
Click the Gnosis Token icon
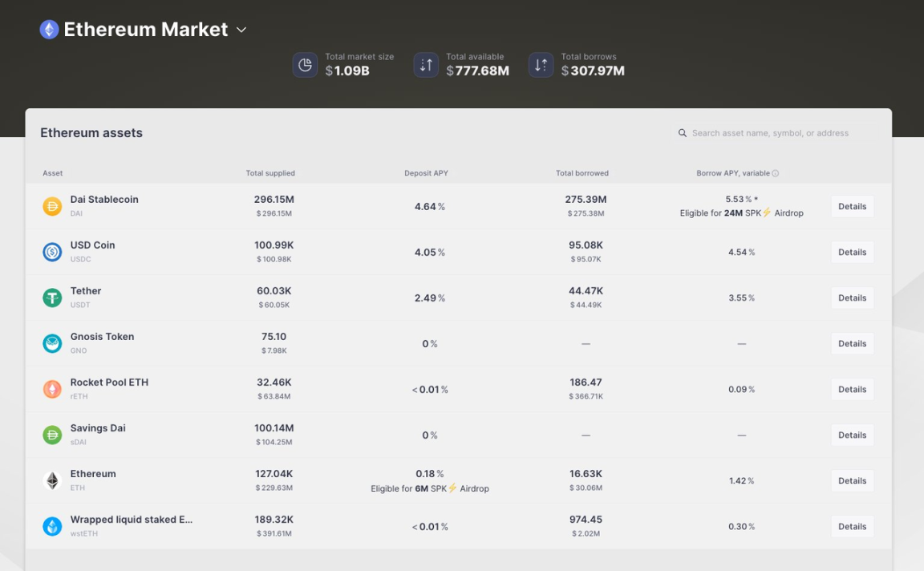tap(52, 343)
